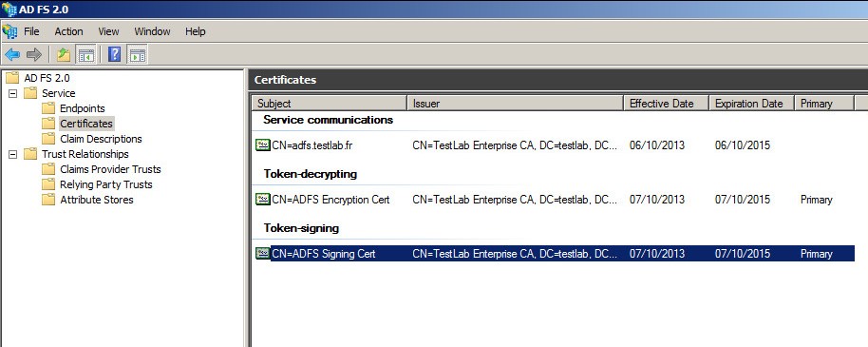868x347 pixels.
Task: Sort by the Issuer column header
Action: click(x=516, y=104)
